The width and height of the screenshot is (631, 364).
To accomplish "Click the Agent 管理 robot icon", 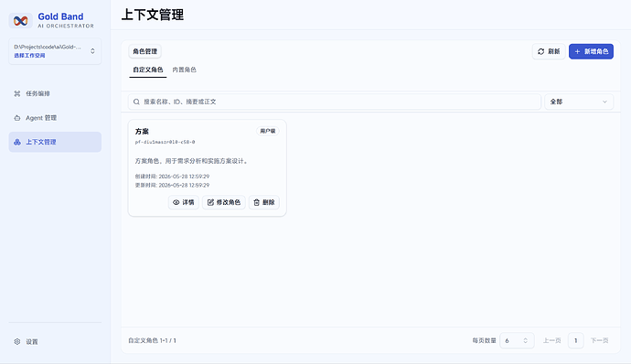I will pos(16,118).
